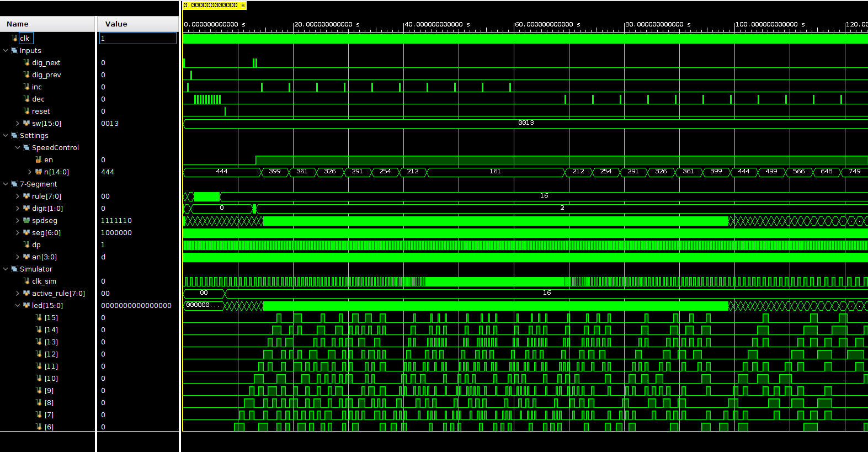
Task: Click the Inputs group icon
Action: coord(14,50)
